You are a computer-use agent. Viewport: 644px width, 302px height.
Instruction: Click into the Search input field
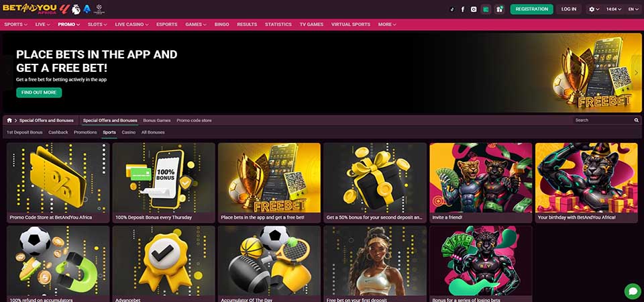(x=603, y=120)
